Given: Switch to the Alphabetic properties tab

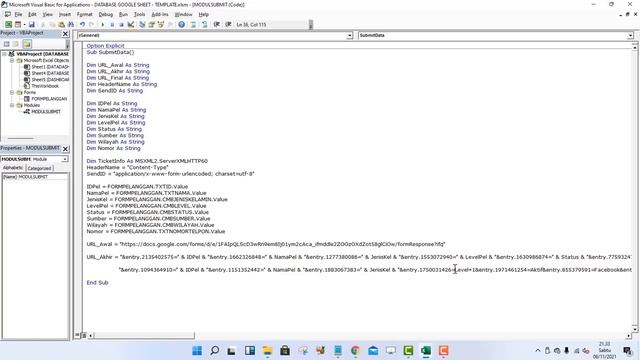Looking at the screenshot, I should pyautogui.click(x=13, y=168).
